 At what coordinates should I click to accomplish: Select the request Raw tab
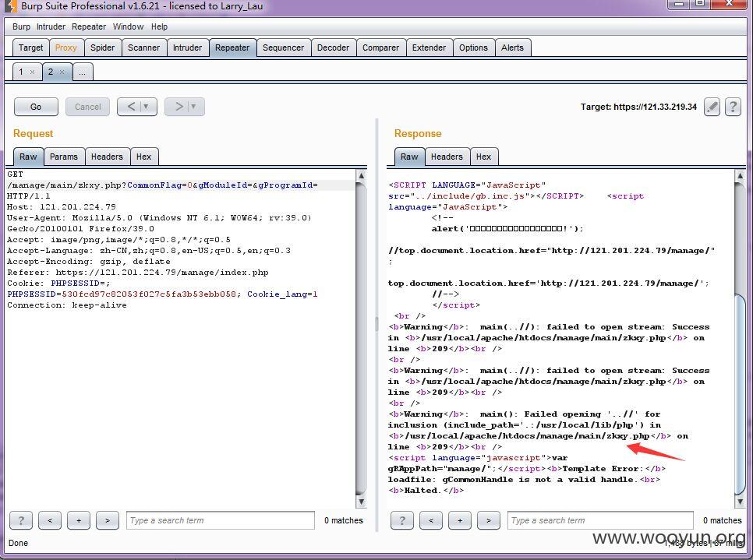[28, 157]
